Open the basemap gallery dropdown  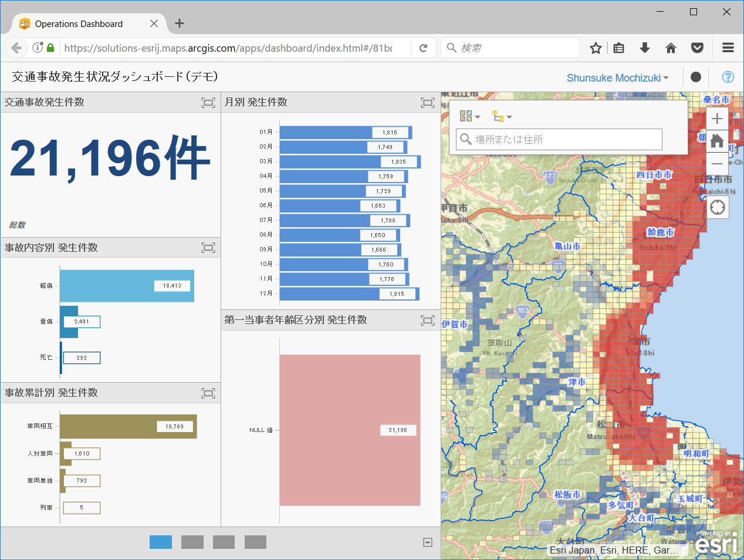[x=469, y=116]
